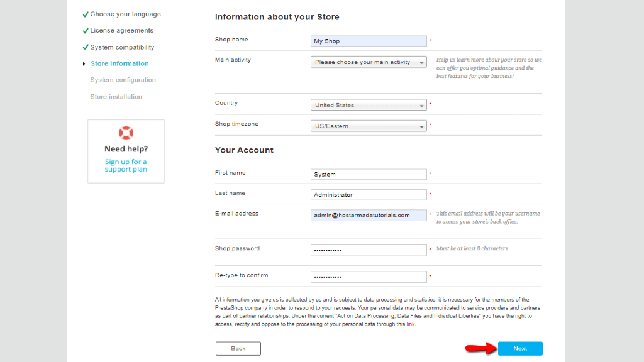Click the green checkmark beside Choose your language
This screenshot has height=362, width=644.
(86, 14)
